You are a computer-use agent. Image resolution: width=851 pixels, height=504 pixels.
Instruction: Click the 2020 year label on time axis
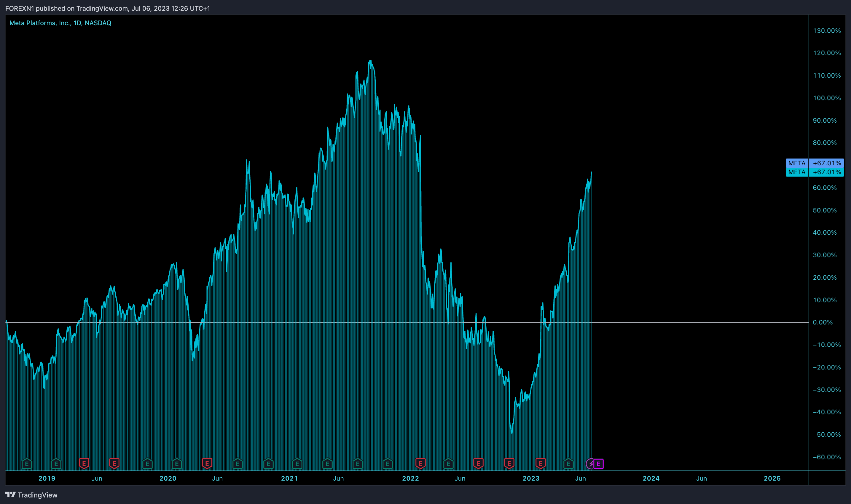(168, 478)
